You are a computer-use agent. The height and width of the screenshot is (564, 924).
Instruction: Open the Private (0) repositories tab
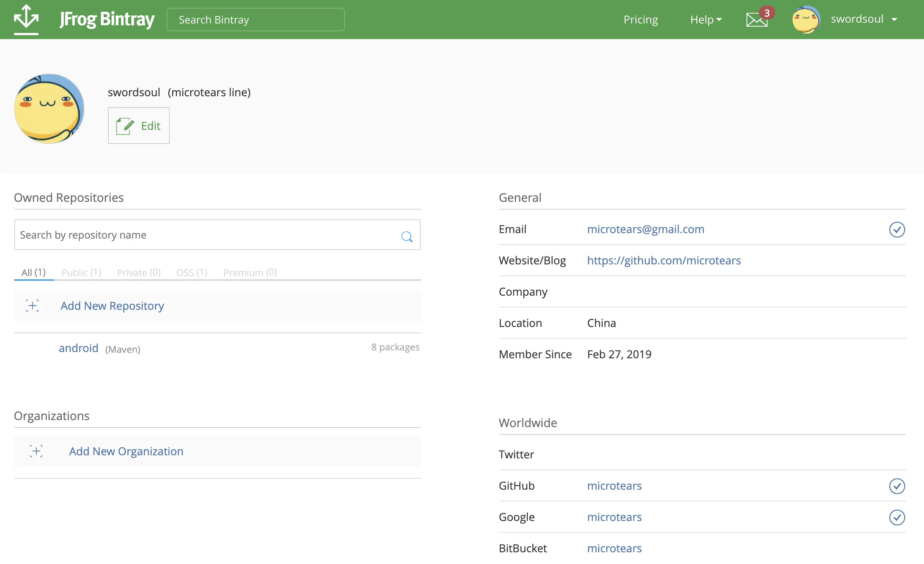coord(139,272)
